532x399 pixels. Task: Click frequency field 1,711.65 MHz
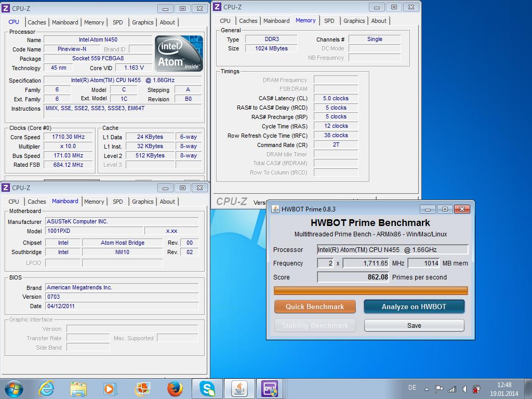pos(366,263)
